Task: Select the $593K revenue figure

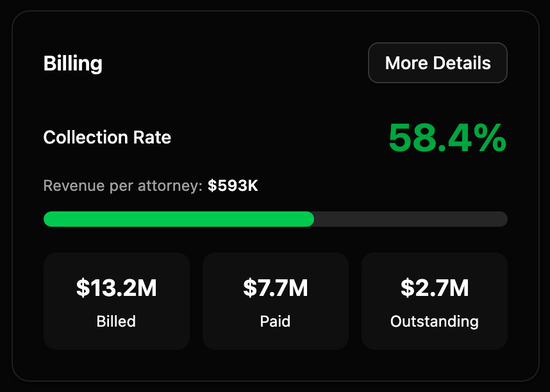Action: pos(232,186)
